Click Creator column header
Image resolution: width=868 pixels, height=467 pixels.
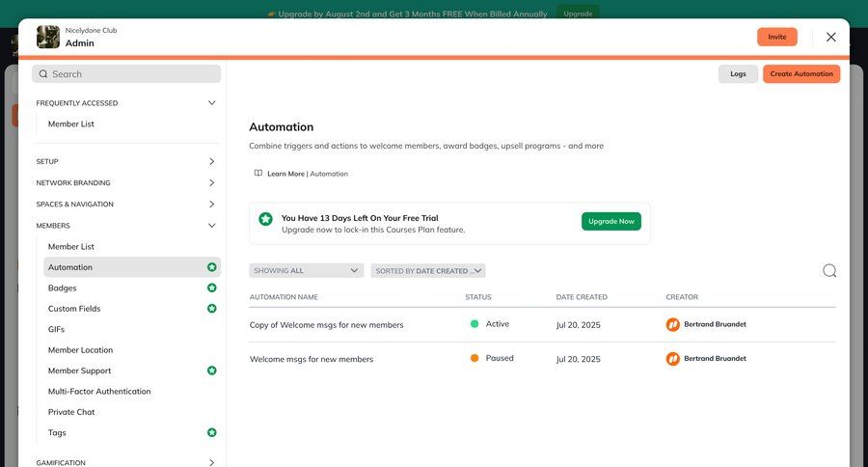(682, 297)
